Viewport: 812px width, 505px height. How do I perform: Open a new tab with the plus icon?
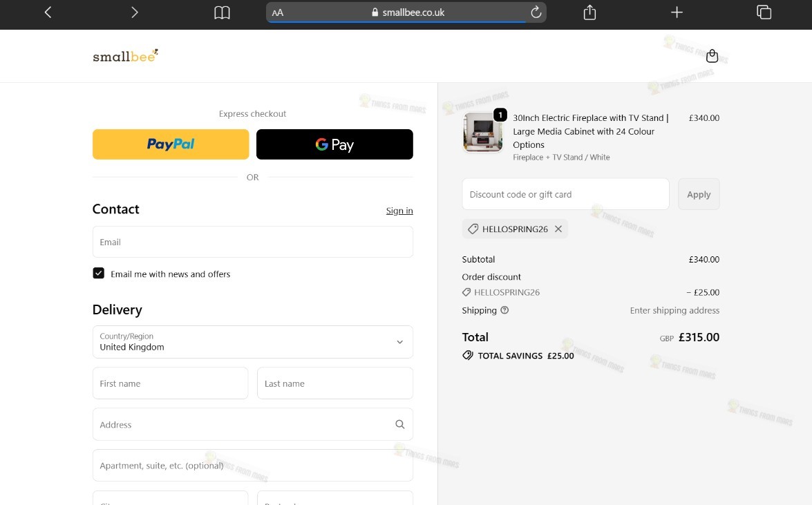click(x=677, y=12)
